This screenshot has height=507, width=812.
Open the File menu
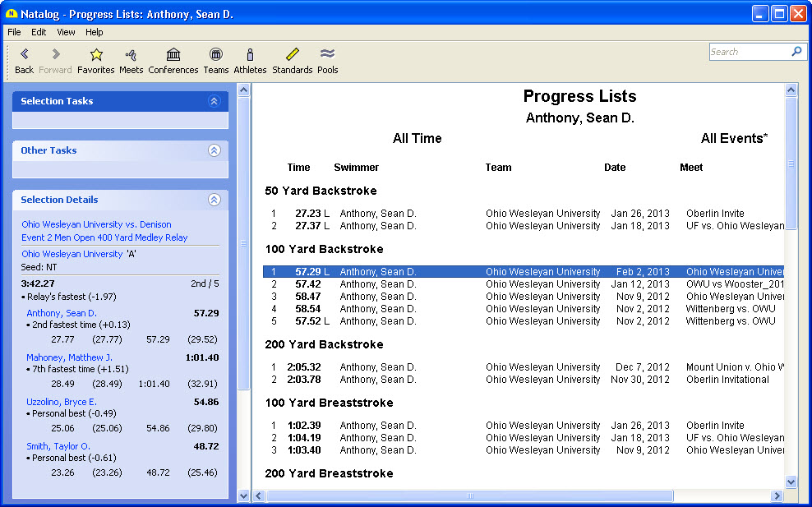[x=14, y=32]
